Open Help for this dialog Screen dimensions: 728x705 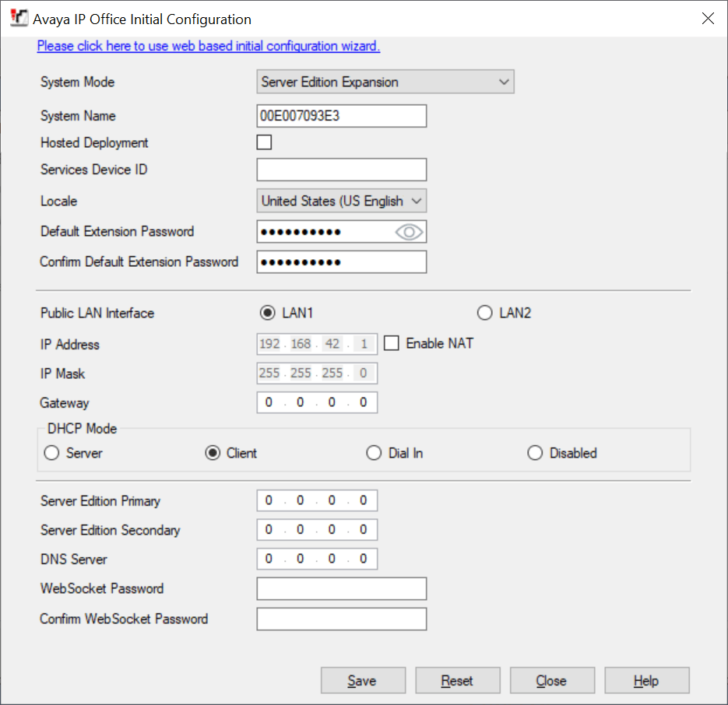tap(647, 680)
